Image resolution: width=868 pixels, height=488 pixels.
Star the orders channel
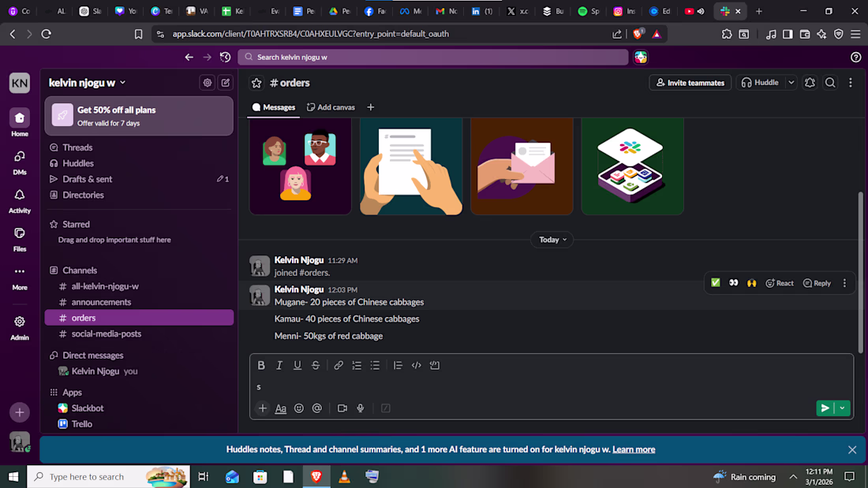coord(256,83)
